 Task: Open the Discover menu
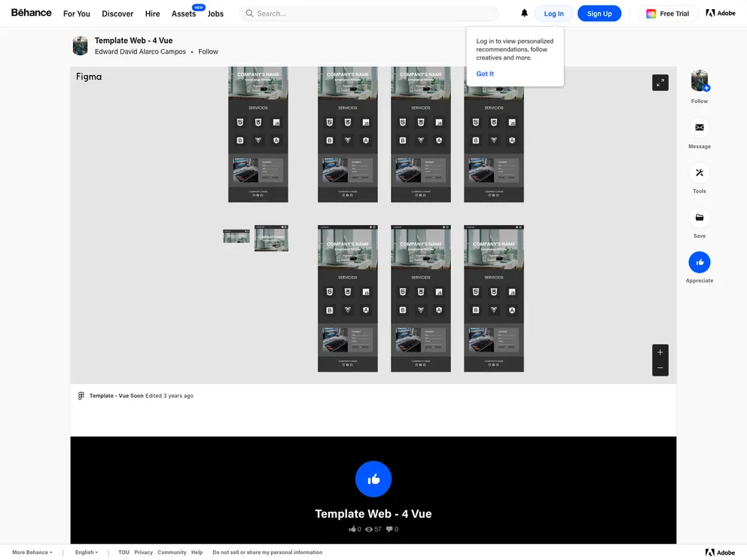[x=117, y=14]
